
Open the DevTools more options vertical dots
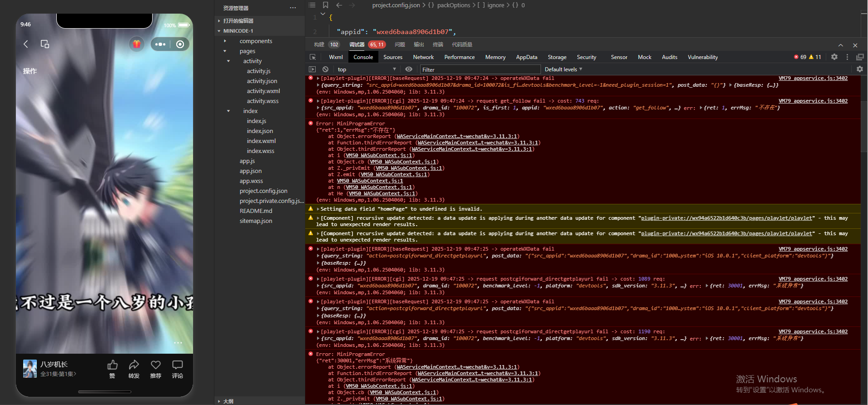[x=847, y=57]
